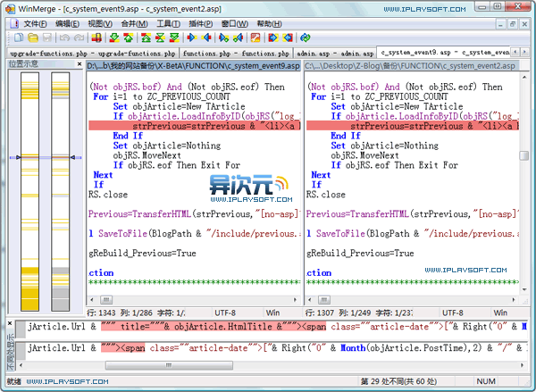Screen dimensions: 536x392
Task: Click the right file path header c_system_event2.asp
Action: point(412,65)
